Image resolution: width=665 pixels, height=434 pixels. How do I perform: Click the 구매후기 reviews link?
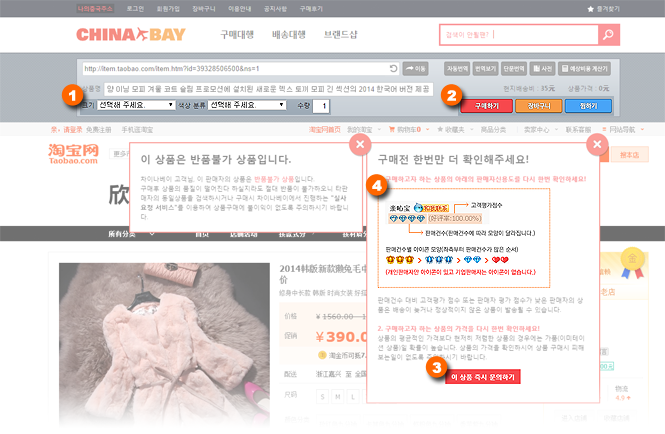click(x=311, y=8)
